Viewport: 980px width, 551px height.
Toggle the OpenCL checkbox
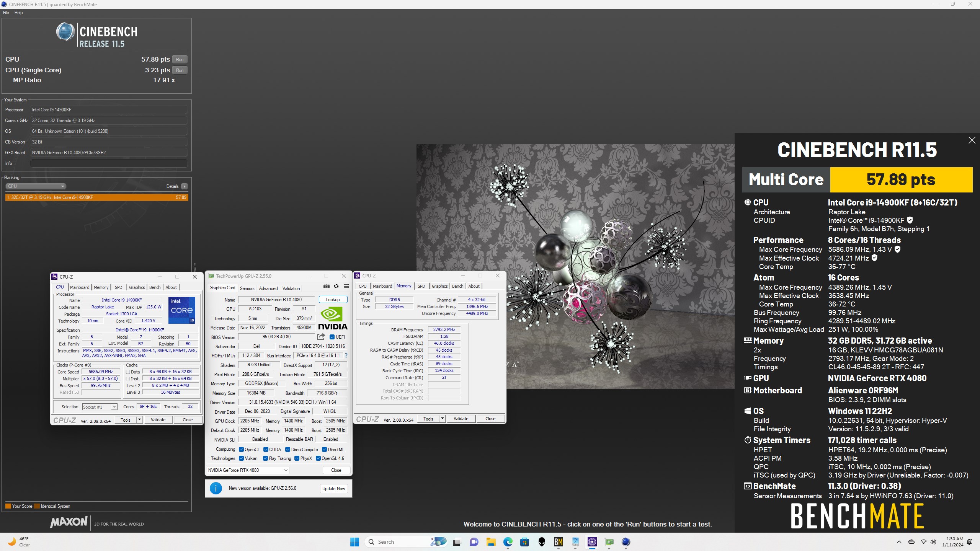click(241, 450)
